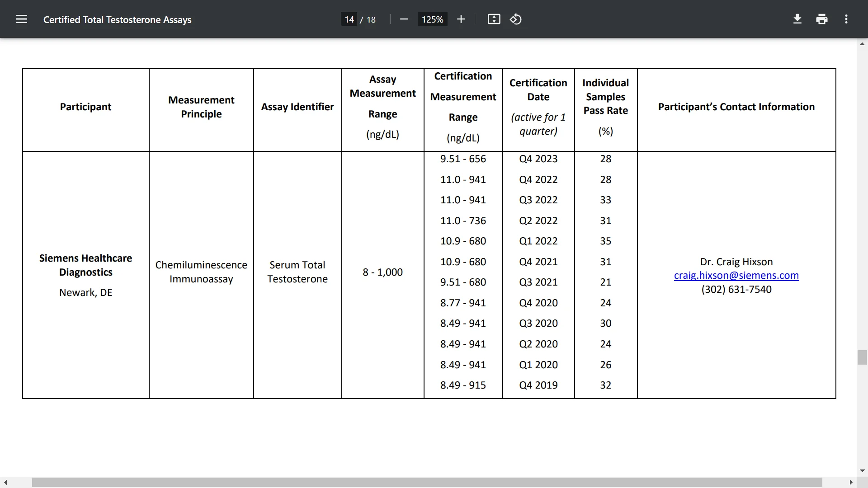This screenshot has height=488, width=868.
Task: Click the Siemens Healthcare Diagnostics cell text
Action: 85,265
